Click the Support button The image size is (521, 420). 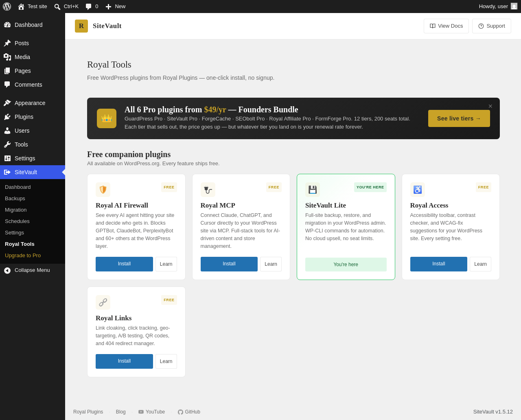coord(492,26)
